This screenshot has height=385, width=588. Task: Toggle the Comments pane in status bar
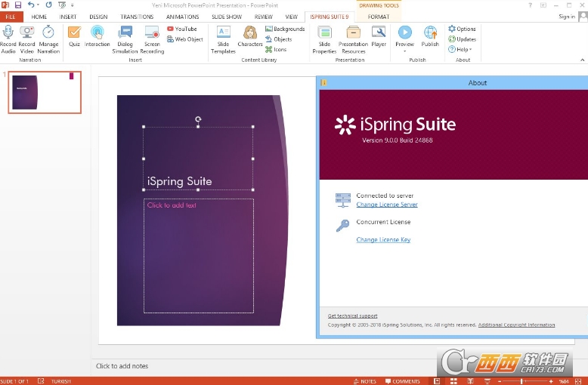402,381
